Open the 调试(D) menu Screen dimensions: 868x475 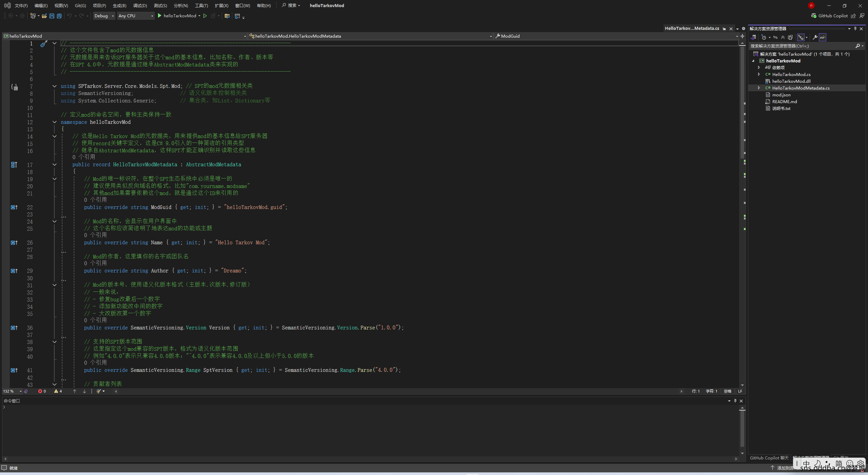(140, 5)
